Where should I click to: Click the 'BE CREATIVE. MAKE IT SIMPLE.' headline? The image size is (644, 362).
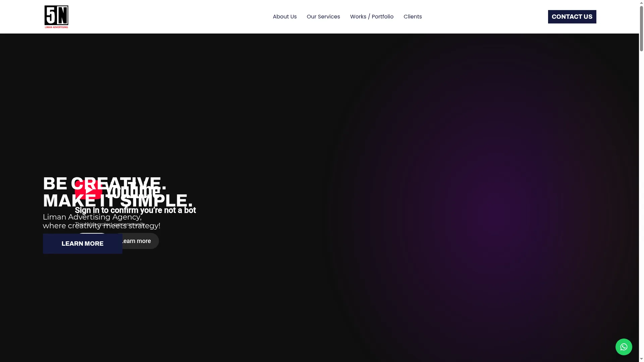tap(118, 192)
